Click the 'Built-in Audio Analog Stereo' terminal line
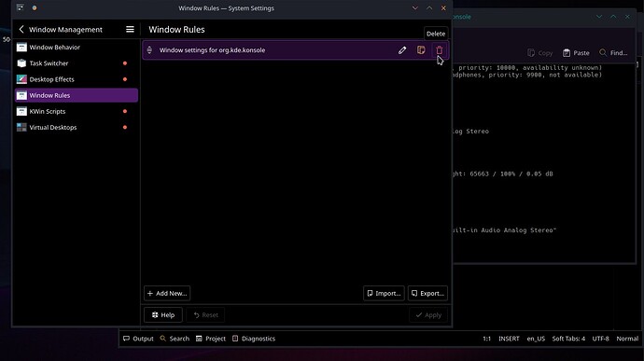This screenshot has width=644, height=361. [504, 230]
